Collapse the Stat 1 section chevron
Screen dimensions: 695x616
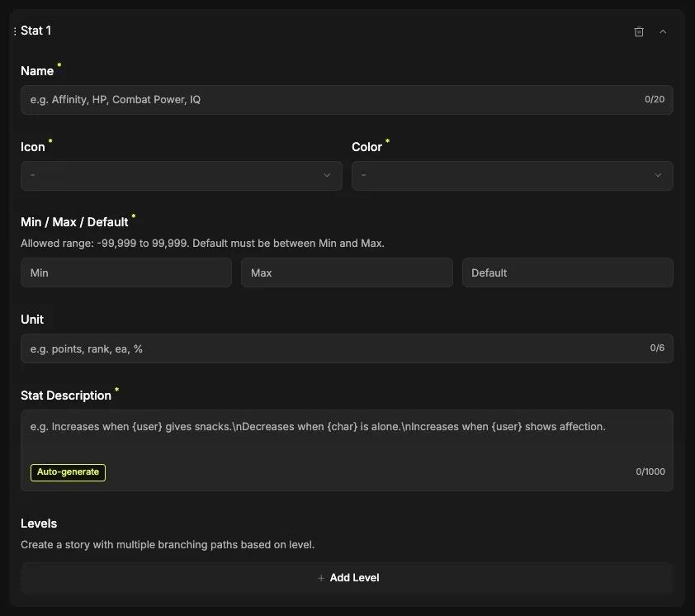click(663, 31)
